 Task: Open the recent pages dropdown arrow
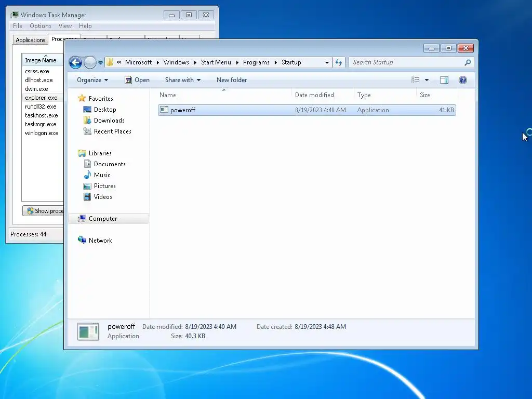click(x=100, y=63)
